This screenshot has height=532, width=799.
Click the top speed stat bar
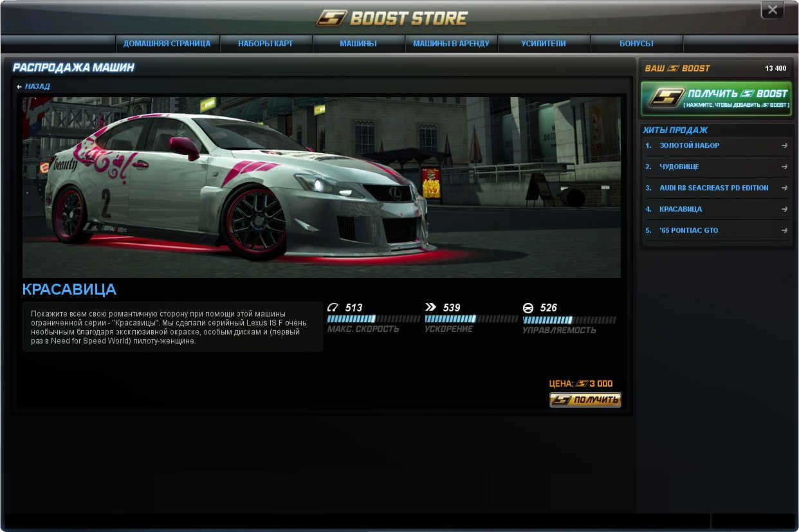pos(374,319)
